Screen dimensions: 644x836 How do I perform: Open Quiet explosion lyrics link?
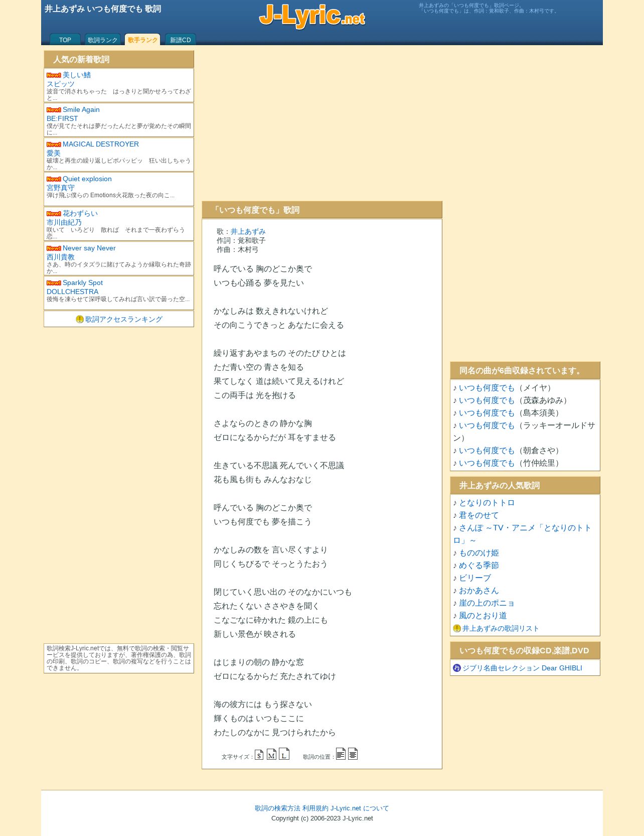[87, 179]
